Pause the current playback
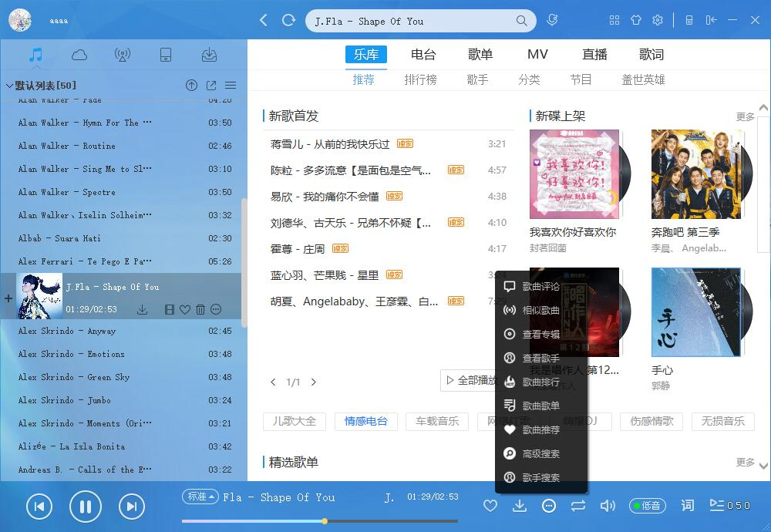Viewport: 771px width, 532px height. click(x=86, y=507)
